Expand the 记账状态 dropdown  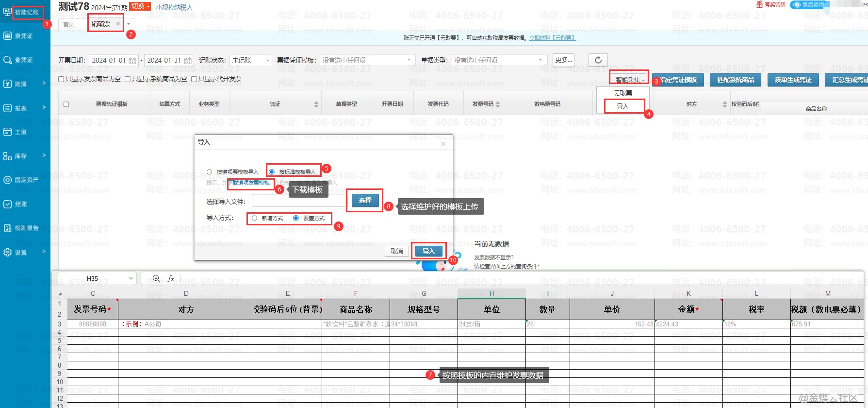click(250, 60)
